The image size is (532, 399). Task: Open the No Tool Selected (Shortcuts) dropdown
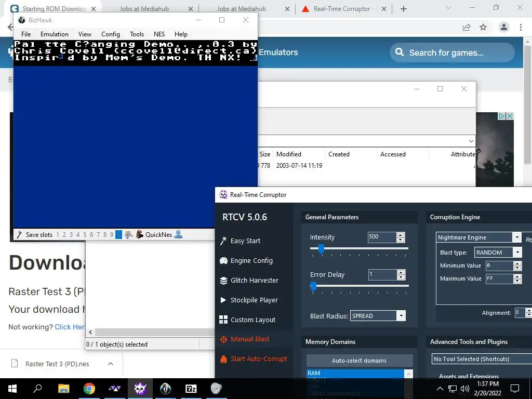[x=482, y=359]
